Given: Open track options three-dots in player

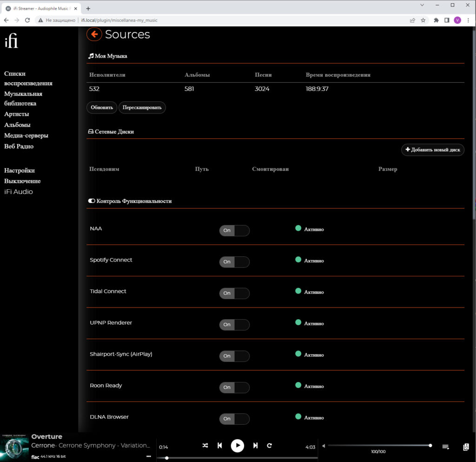Looking at the screenshot, I should point(148,456).
